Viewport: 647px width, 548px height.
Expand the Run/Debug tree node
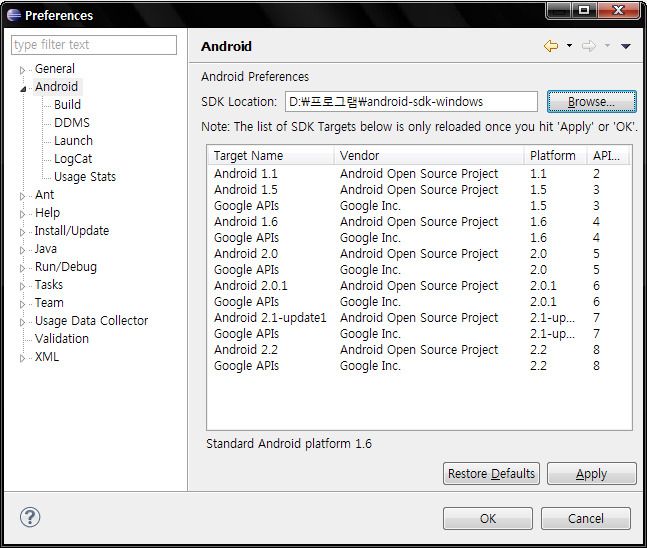pyautogui.click(x=22, y=269)
